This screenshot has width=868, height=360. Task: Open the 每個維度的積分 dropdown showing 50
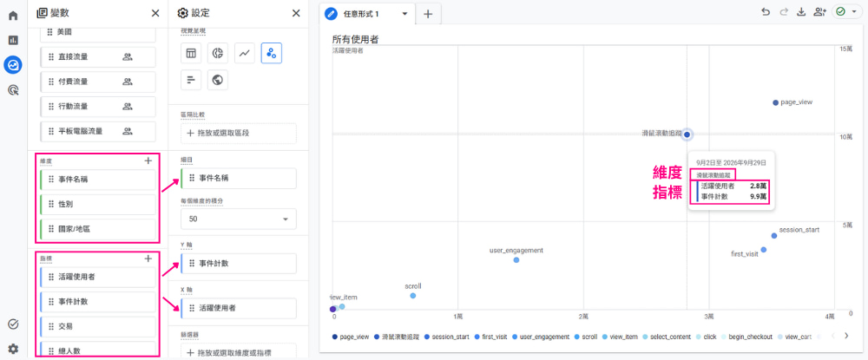coord(239,219)
